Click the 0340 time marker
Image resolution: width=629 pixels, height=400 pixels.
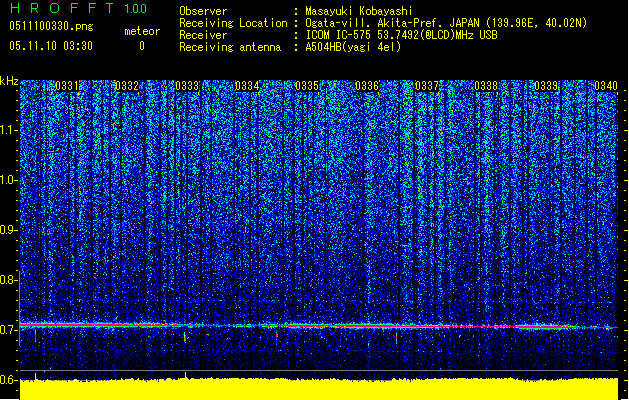[x=606, y=86]
